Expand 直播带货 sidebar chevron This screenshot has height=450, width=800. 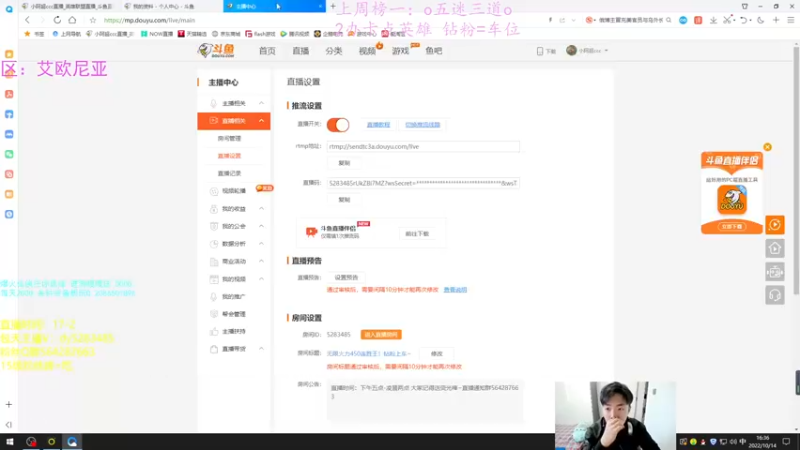(x=261, y=349)
